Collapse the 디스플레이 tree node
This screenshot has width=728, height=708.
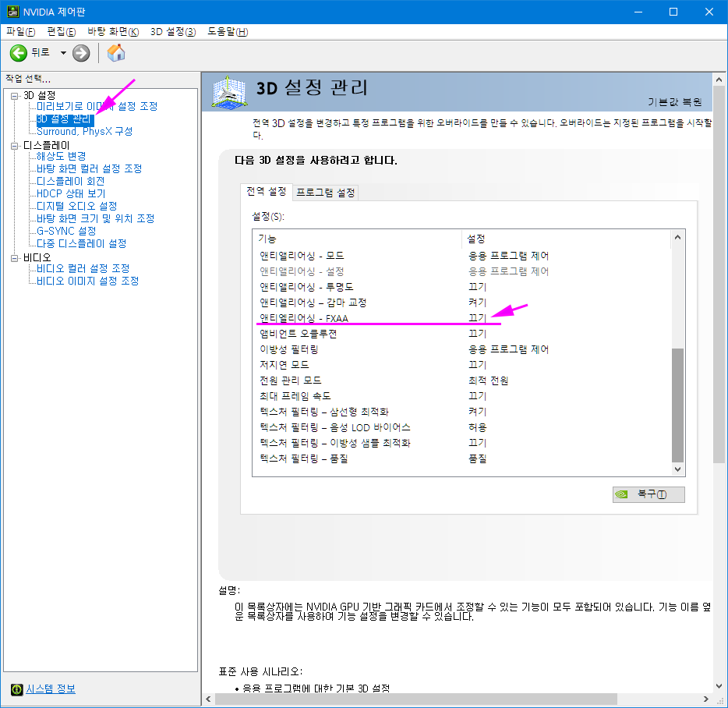pyautogui.click(x=14, y=146)
